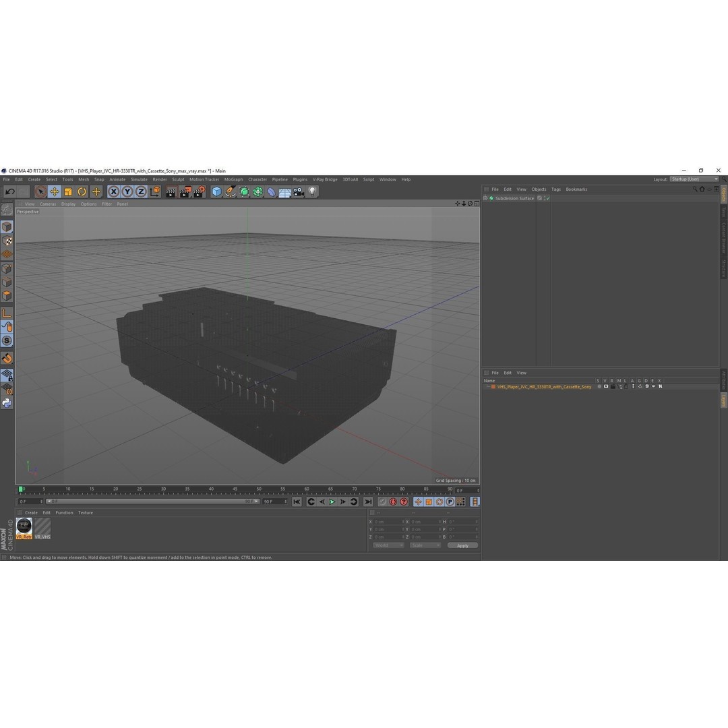This screenshot has width=728, height=728.
Task: Click the Array modeling objects icon
Action: coord(257,191)
